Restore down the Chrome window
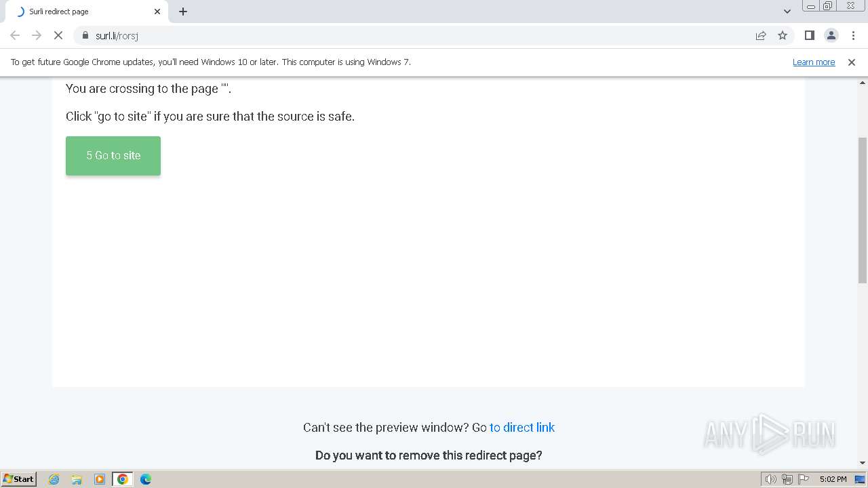 (828, 6)
